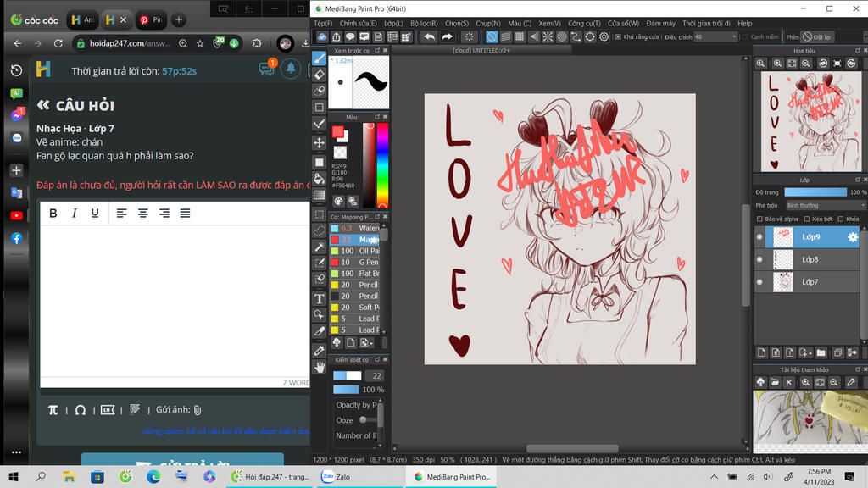
Task: Open Hỏi đáp 247 taskbar window
Action: [271, 477]
